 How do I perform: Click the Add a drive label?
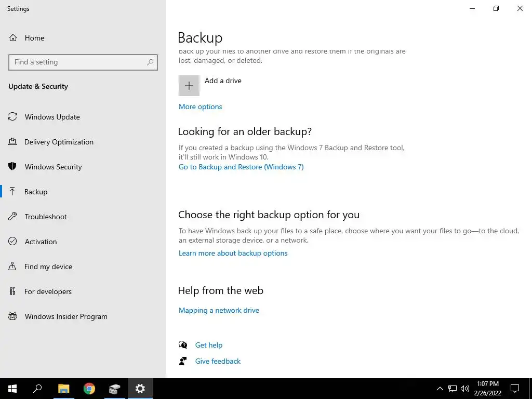click(x=223, y=81)
